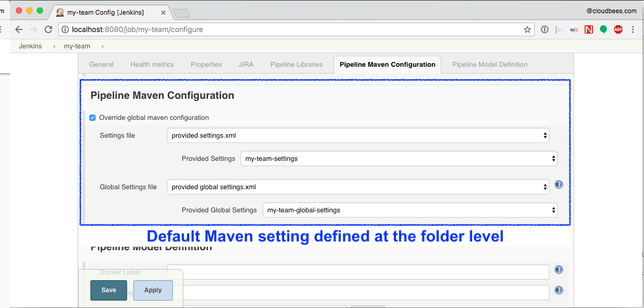The width and height of the screenshot is (644, 308).
Task: Click the Settings file label
Action: [x=117, y=136]
